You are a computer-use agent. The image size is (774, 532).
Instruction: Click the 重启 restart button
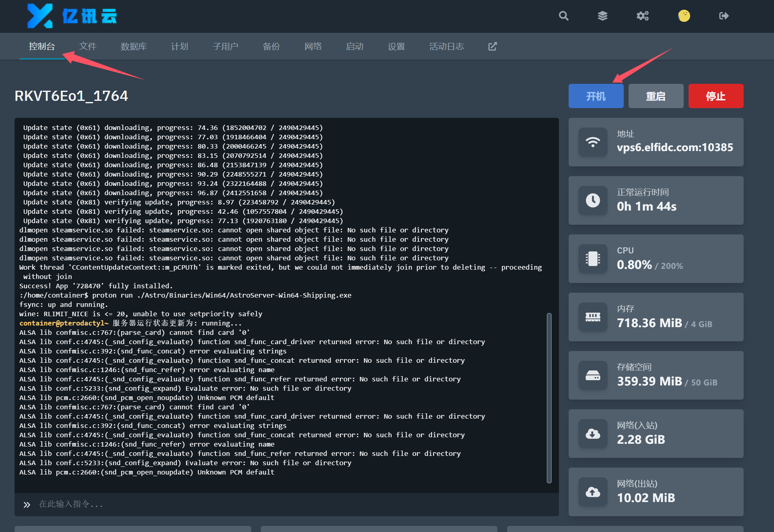click(x=656, y=96)
